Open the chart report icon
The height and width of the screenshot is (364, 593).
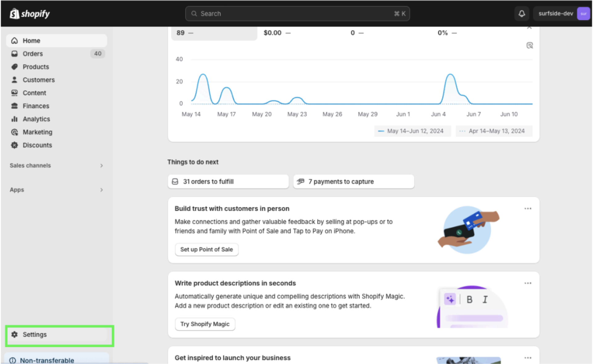click(530, 46)
